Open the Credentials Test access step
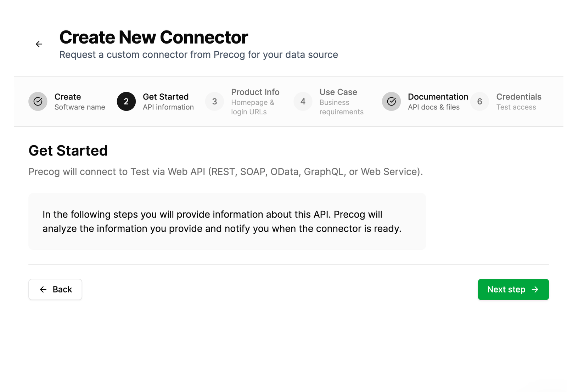567x392 pixels. click(x=518, y=101)
